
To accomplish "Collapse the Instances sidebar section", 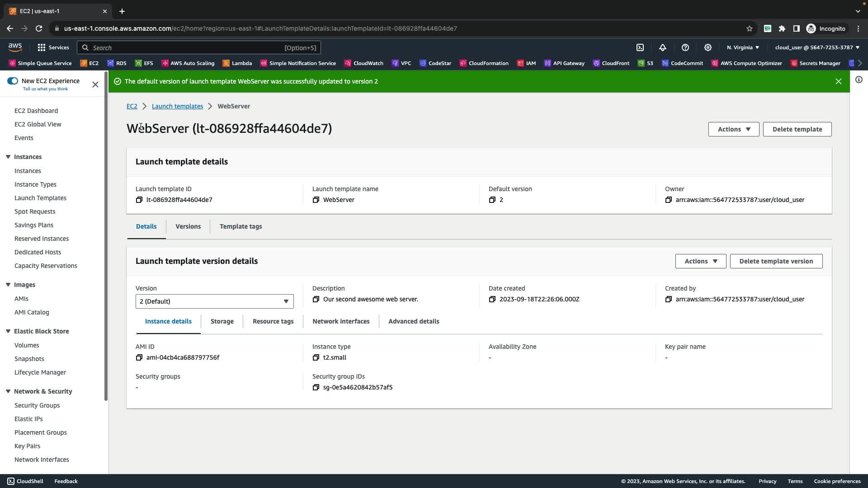I will pyautogui.click(x=8, y=157).
